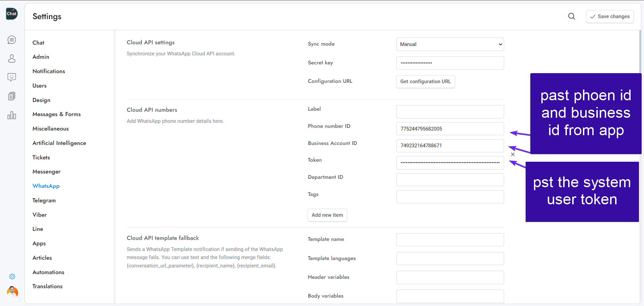Viewport: 644px width, 306px height.
Task: Click the settings gear icon in sidebar
Action: 12,276
